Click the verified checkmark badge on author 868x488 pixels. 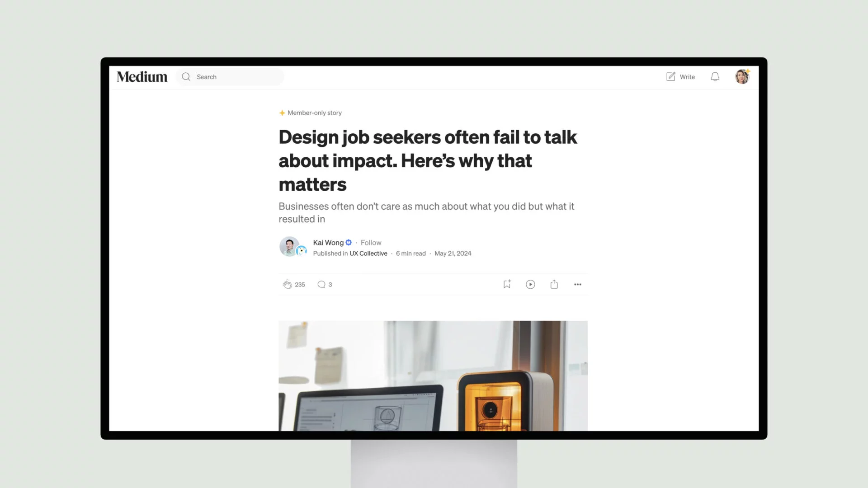pos(349,243)
